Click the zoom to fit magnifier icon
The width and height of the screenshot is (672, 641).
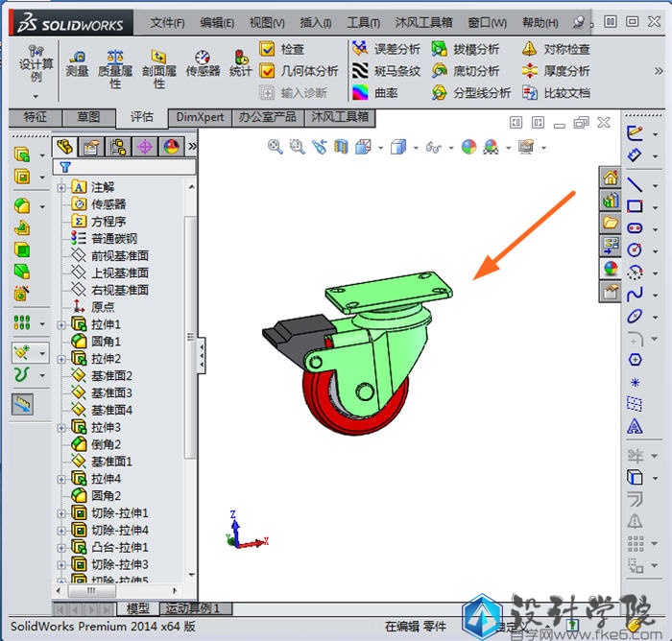(x=276, y=147)
